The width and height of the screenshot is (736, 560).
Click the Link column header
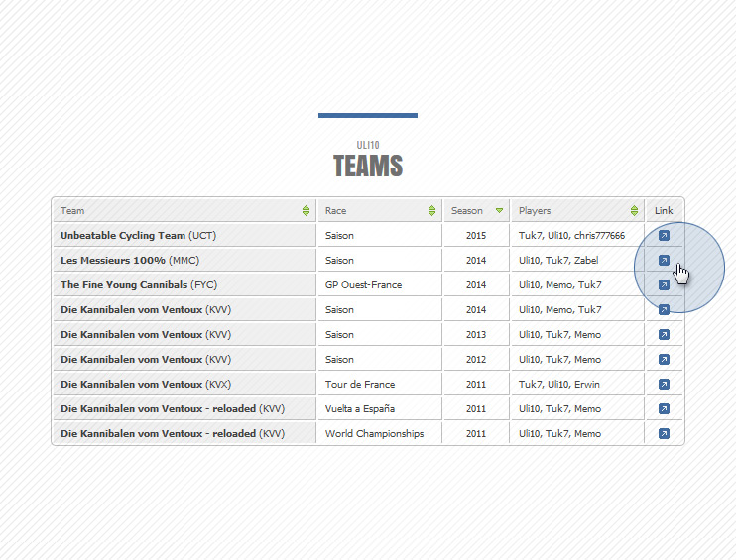[x=664, y=211]
